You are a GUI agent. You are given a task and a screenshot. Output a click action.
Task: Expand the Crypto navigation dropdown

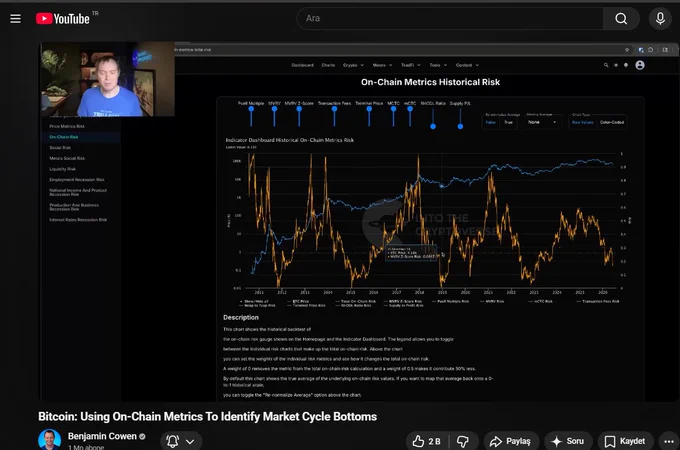click(353, 65)
